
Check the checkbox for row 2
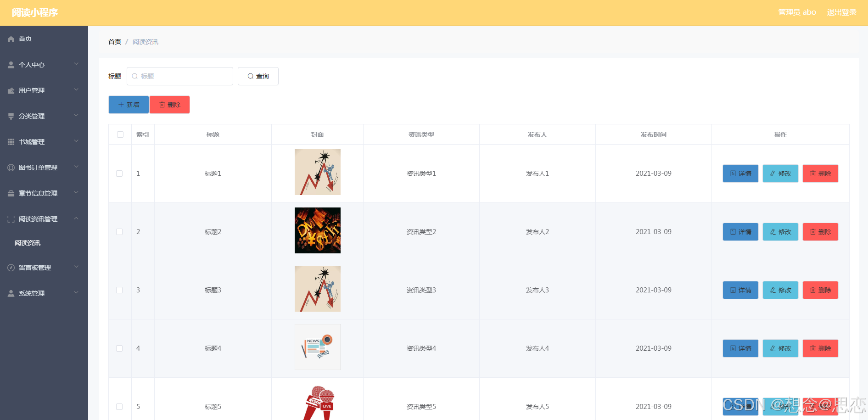click(119, 232)
